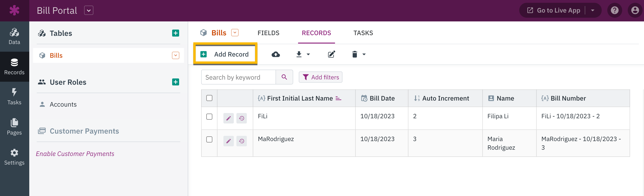Click the search magnifier button

coord(284,77)
